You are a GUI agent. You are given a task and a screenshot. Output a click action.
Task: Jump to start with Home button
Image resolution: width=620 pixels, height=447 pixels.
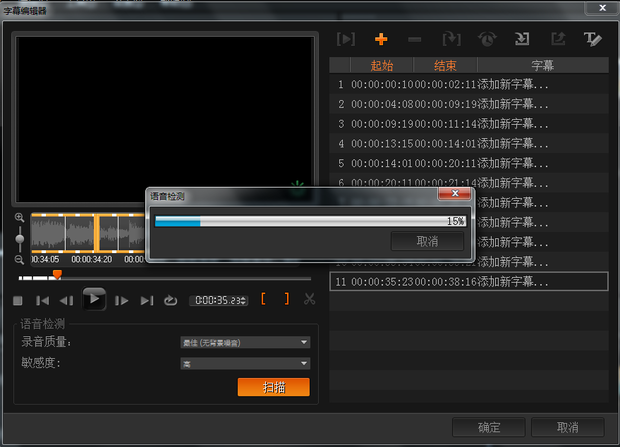(x=43, y=300)
